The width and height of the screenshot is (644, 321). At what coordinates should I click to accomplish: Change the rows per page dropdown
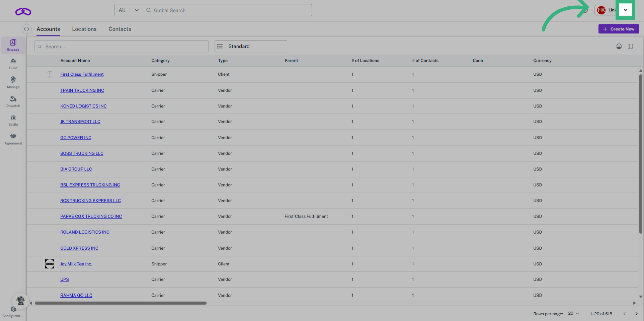click(573, 313)
